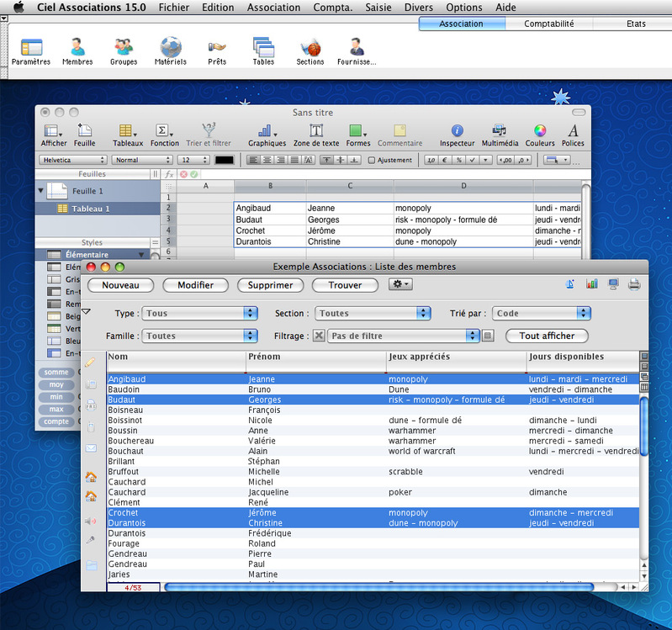Click the envelope icon in members sidebar
This screenshot has height=630, width=672.
click(x=91, y=448)
